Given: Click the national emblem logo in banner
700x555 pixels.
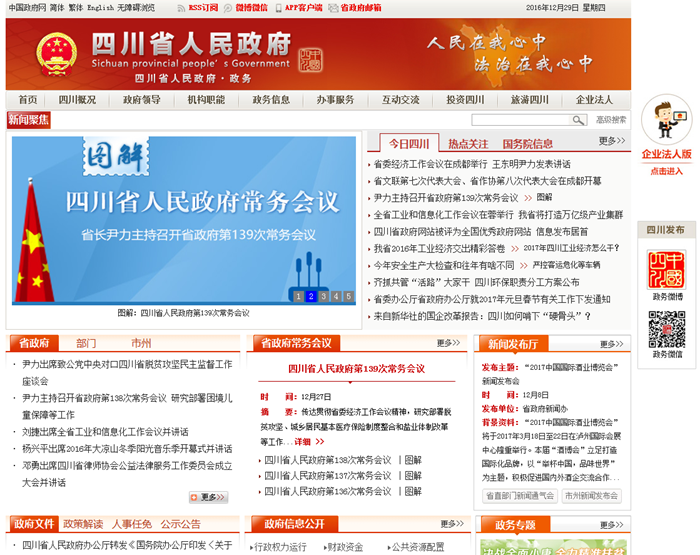Looking at the screenshot, I should [x=57, y=52].
